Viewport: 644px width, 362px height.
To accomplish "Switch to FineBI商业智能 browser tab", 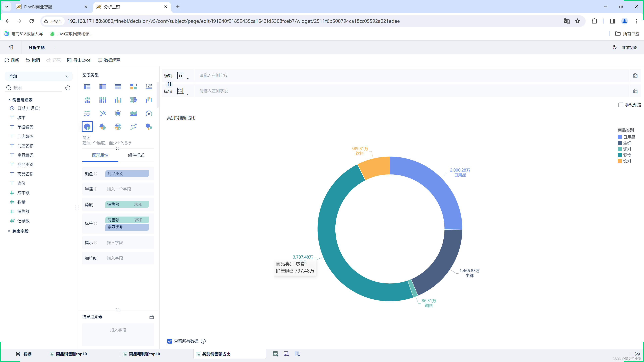I will point(51,7).
